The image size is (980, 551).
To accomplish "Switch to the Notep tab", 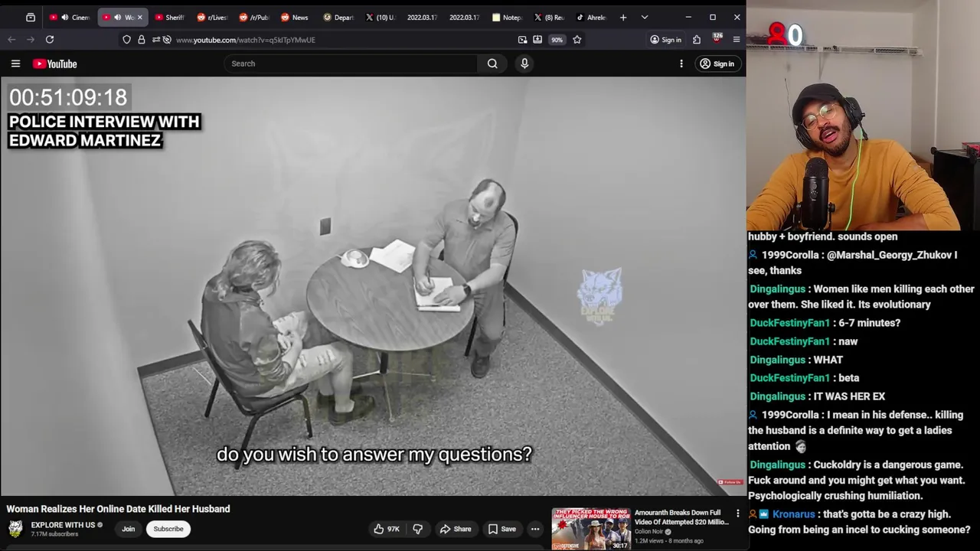I will pyautogui.click(x=507, y=17).
